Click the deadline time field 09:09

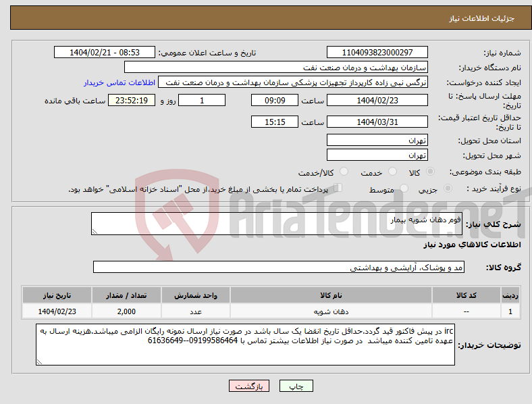[x=275, y=100]
